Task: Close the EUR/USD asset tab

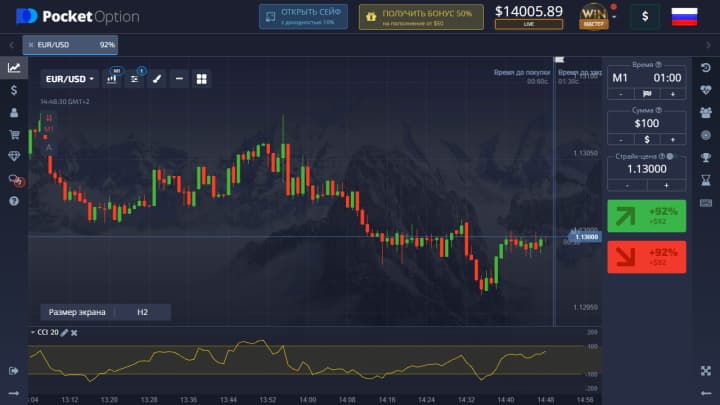Action: [x=31, y=45]
